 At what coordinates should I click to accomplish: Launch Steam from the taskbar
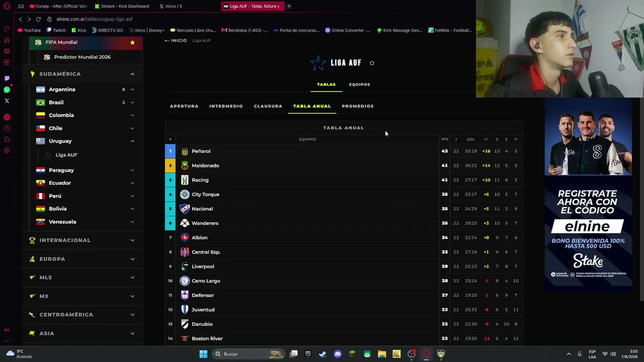tap(323, 354)
